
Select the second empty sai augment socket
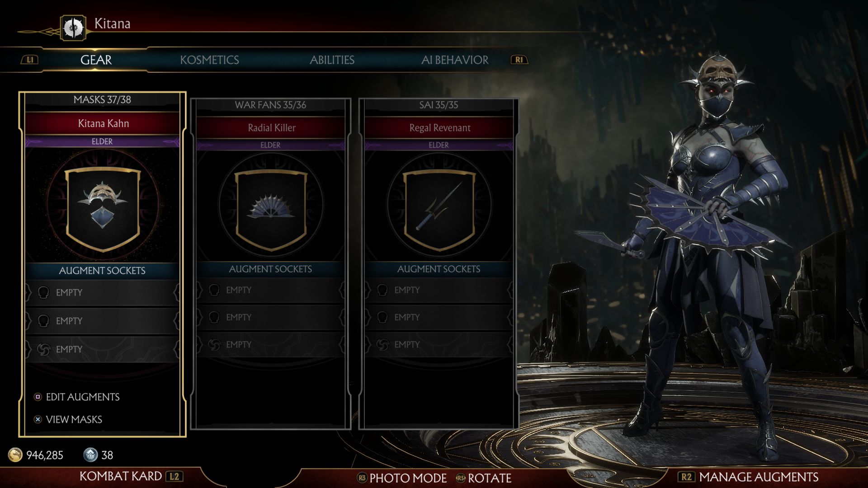pos(439,317)
